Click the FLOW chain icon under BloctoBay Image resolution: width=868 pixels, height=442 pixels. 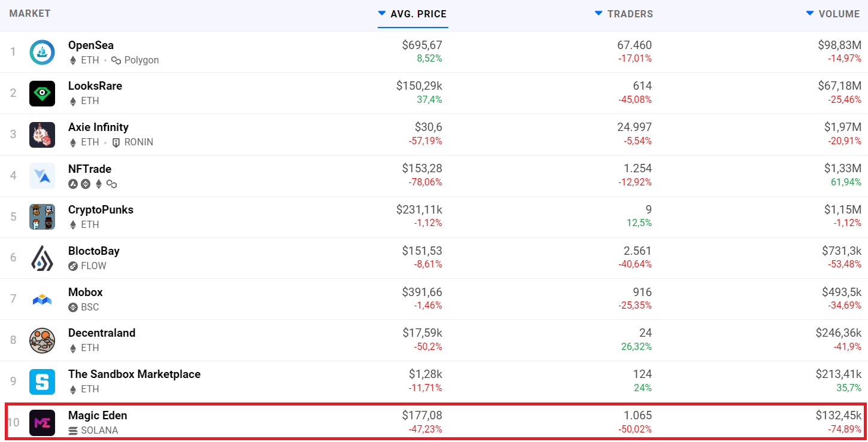click(73, 266)
